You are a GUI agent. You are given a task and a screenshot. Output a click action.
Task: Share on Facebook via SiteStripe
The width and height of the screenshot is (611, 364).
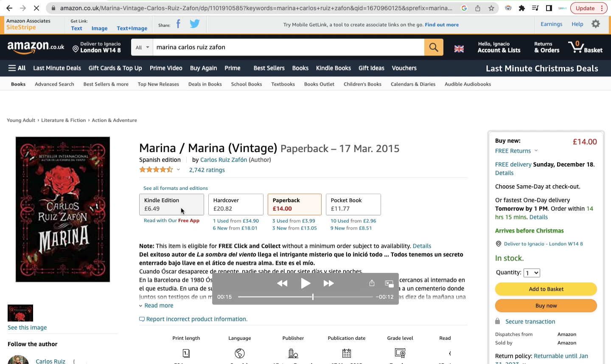pyautogui.click(x=178, y=24)
